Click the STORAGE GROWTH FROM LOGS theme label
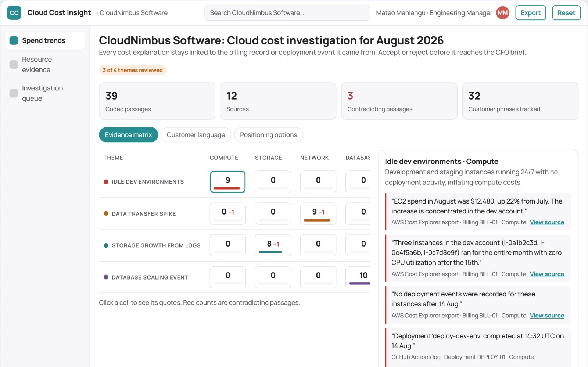Image resolution: width=588 pixels, height=367 pixels. tap(156, 245)
